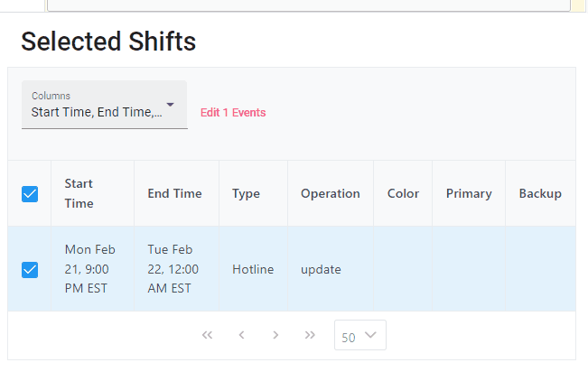The width and height of the screenshot is (588, 372).
Task: Go to previous page arrow
Action: click(241, 335)
